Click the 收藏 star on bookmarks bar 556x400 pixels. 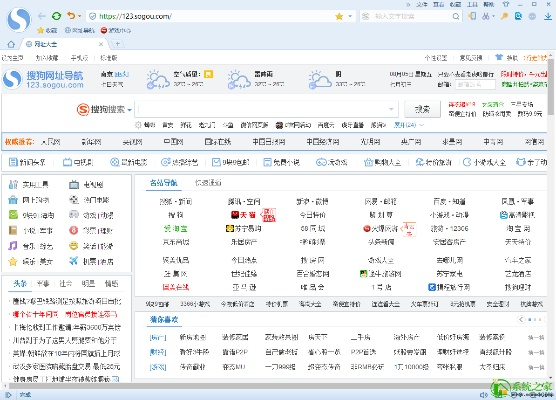point(40,30)
